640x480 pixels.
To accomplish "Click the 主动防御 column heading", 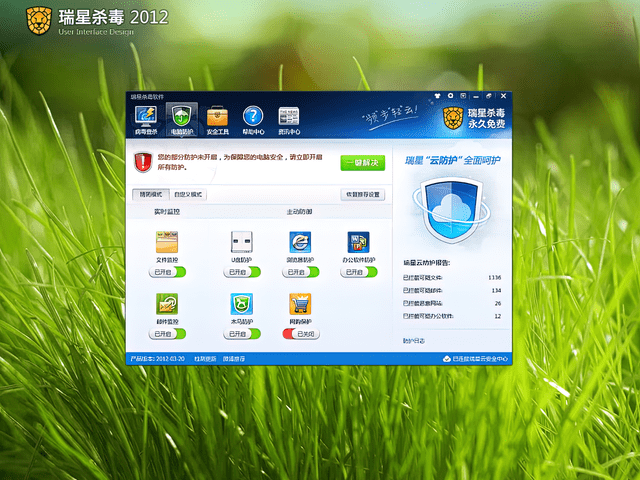I will [299, 211].
